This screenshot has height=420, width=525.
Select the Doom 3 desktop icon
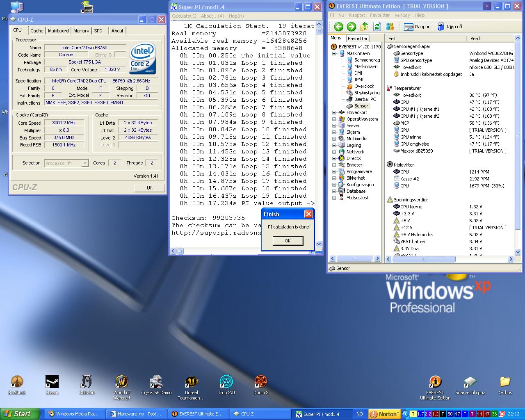(x=261, y=385)
